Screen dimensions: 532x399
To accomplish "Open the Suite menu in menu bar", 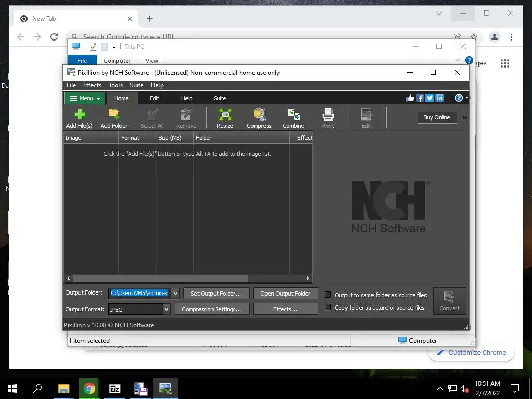I will click(x=137, y=85).
